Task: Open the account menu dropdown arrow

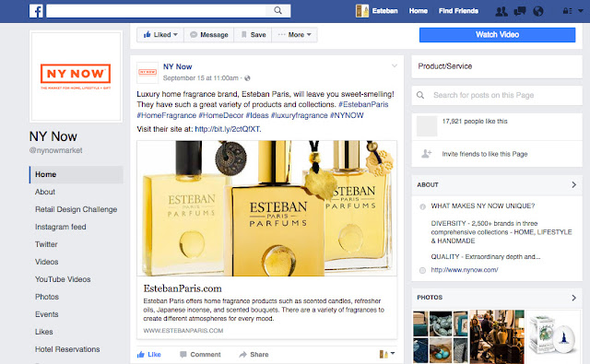Action: [581, 11]
